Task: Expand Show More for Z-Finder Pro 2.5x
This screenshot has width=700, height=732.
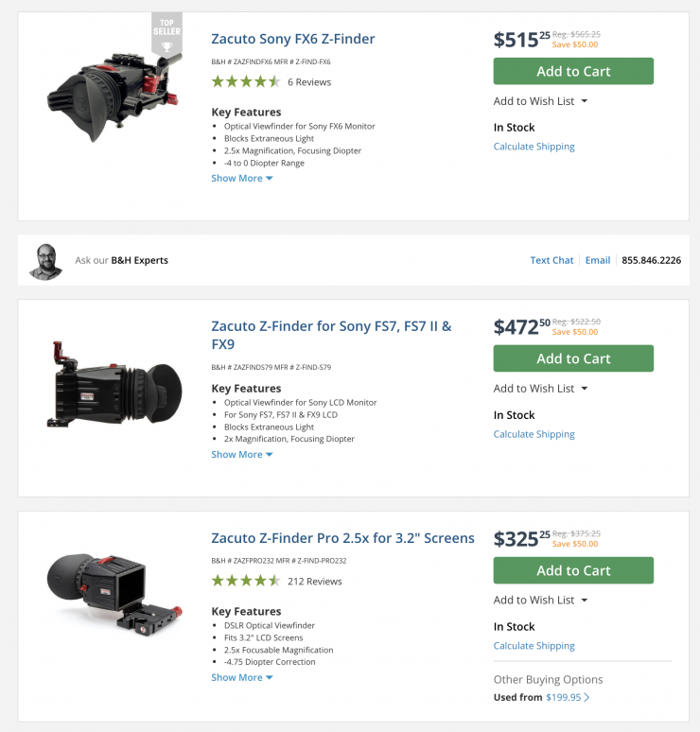Action: 241,678
